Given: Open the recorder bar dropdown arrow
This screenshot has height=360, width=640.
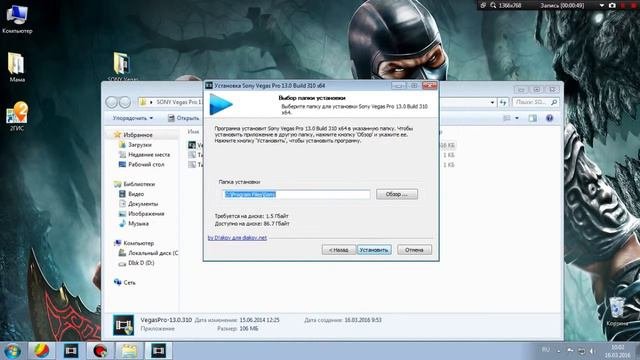Looking at the screenshot, I should pos(602,5).
